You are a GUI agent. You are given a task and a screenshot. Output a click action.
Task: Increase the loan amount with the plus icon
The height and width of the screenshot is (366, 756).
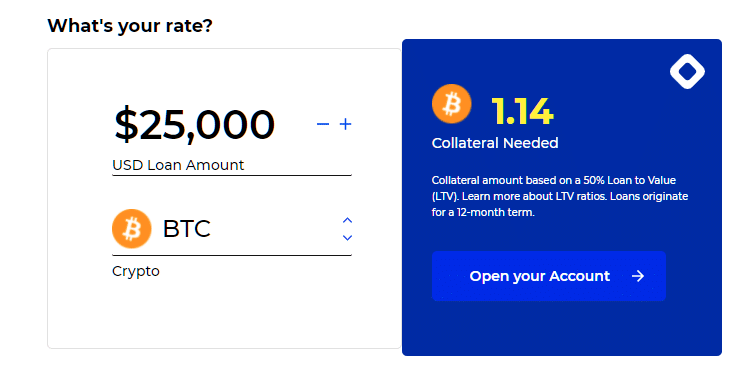tap(346, 124)
